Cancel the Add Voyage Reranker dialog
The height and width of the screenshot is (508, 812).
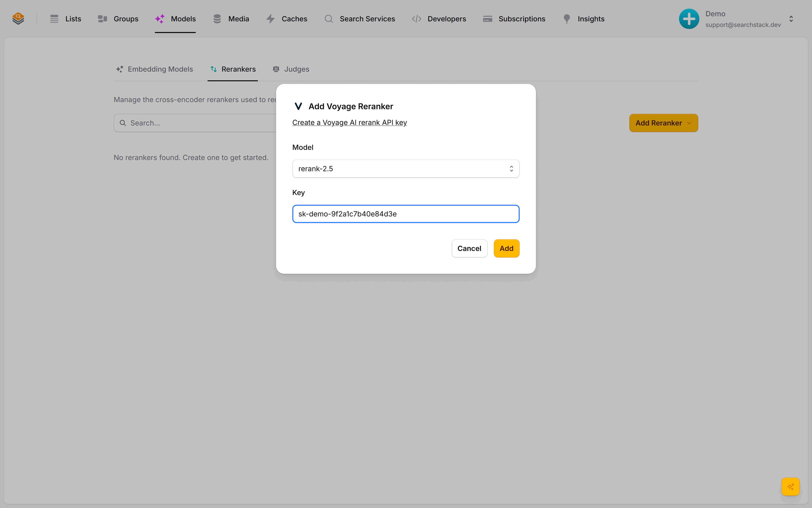click(x=469, y=249)
